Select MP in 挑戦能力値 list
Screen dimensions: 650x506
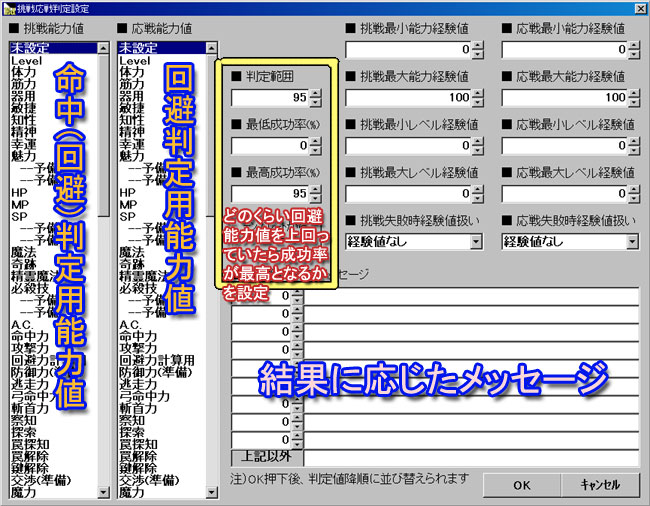pyautogui.click(x=19, y=204)
